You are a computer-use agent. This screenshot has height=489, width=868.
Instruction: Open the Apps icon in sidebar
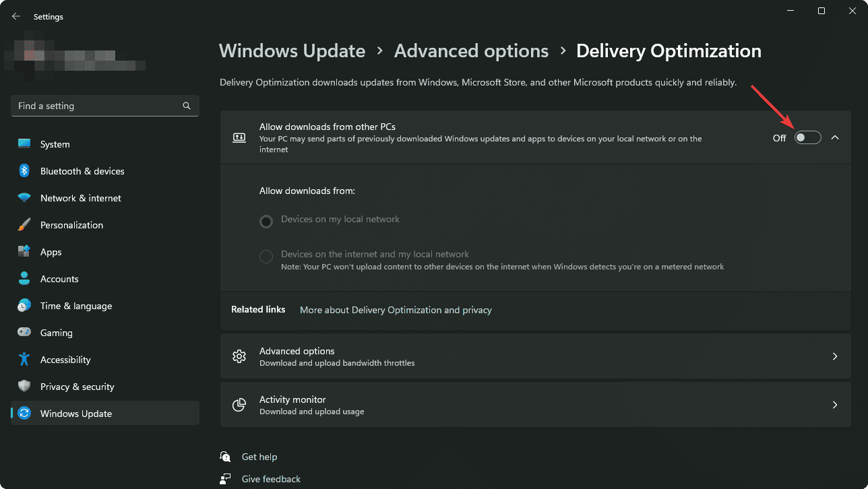click(x=23, y=251)
